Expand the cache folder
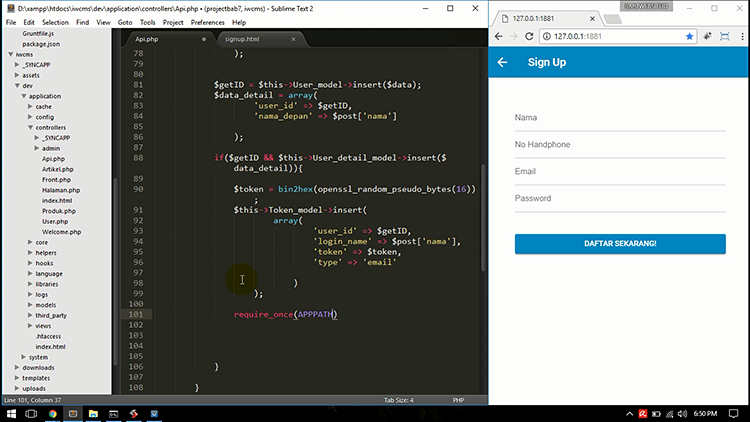This screenshot has width=750, height=422. pos(30,107)
